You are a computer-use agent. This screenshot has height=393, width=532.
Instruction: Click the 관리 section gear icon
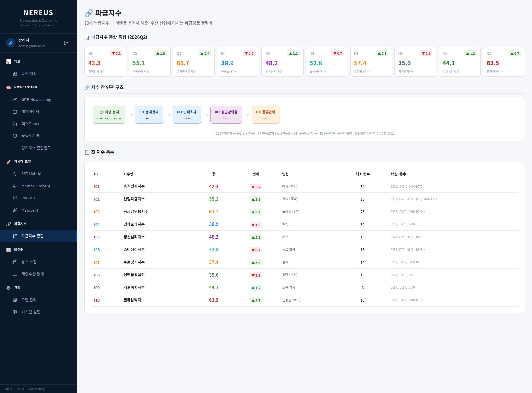point(9,288)
